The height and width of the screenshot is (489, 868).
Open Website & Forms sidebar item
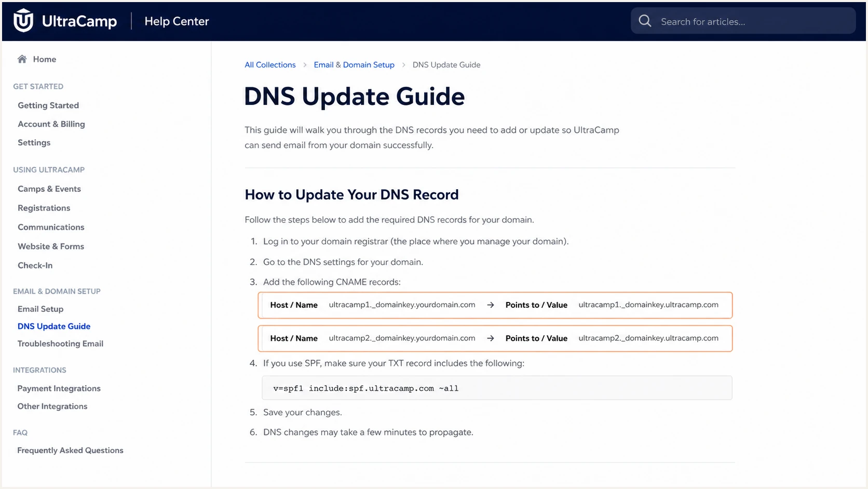click(x=51, y=246)
